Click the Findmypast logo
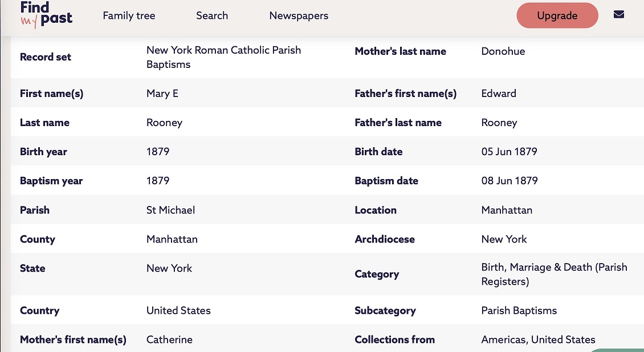644x352 pixels. coord(46,14)
